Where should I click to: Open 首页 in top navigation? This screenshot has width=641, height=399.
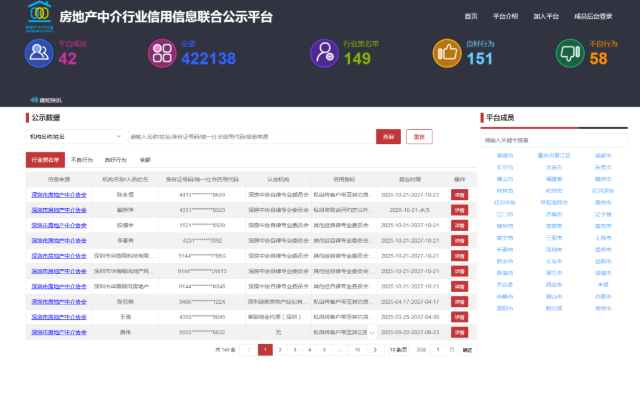click(x=471, y=16)
